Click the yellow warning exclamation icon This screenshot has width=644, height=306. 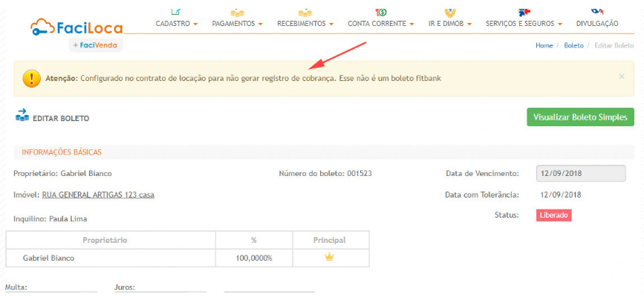(x=31, y=78)
